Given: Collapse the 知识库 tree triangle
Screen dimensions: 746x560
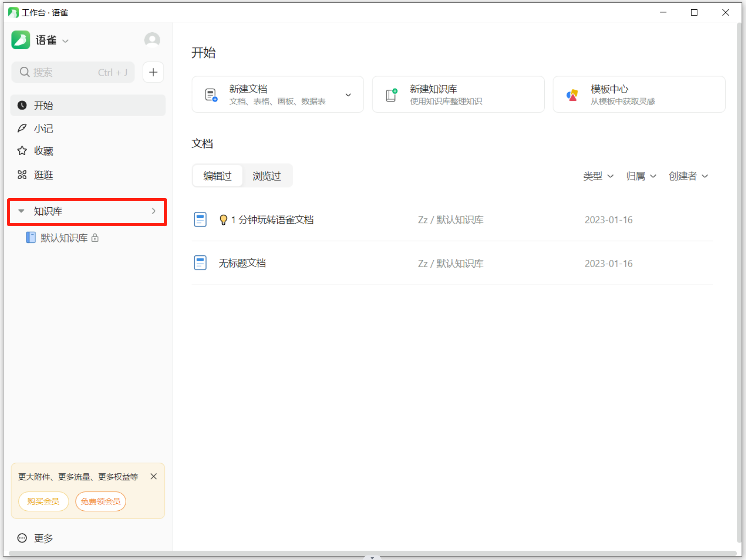Looking at the screenshot, I should pos(21,211).
